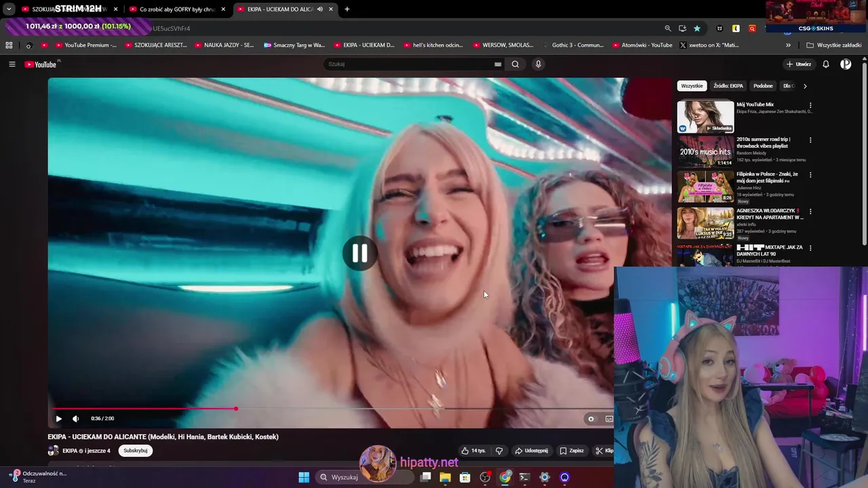Open NAUKA JAZDY bookmark
The width and height of the screenshot is (868, 488).
224,45
